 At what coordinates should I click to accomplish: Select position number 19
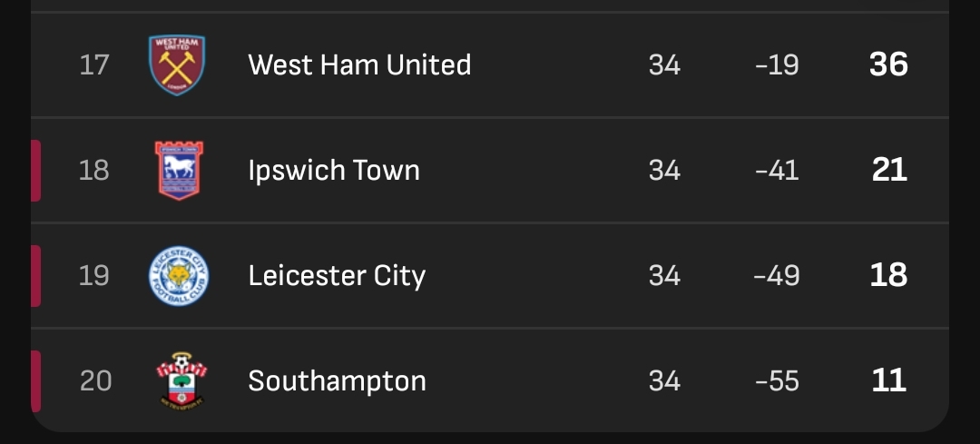(93, 275)
